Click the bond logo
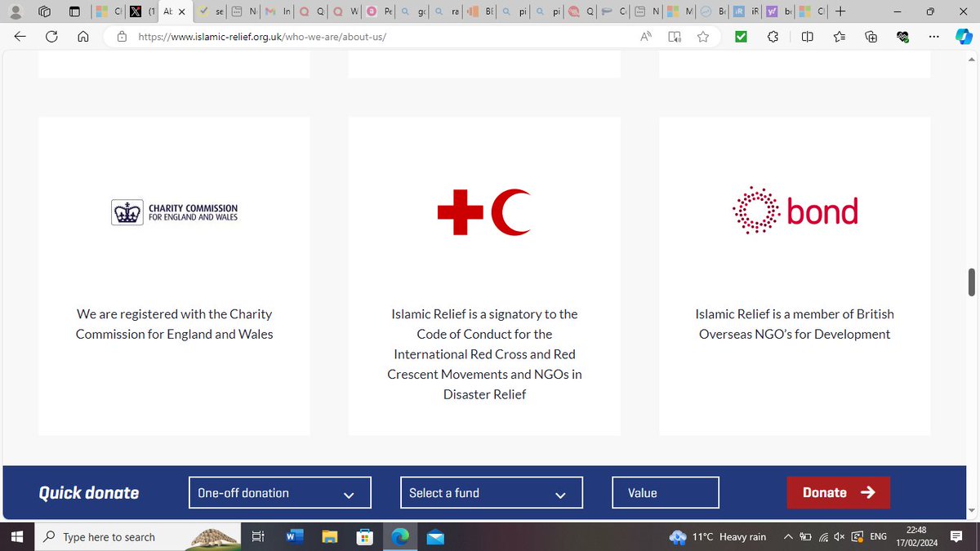This screenshot has height=551, width=980. coord(795,211)
